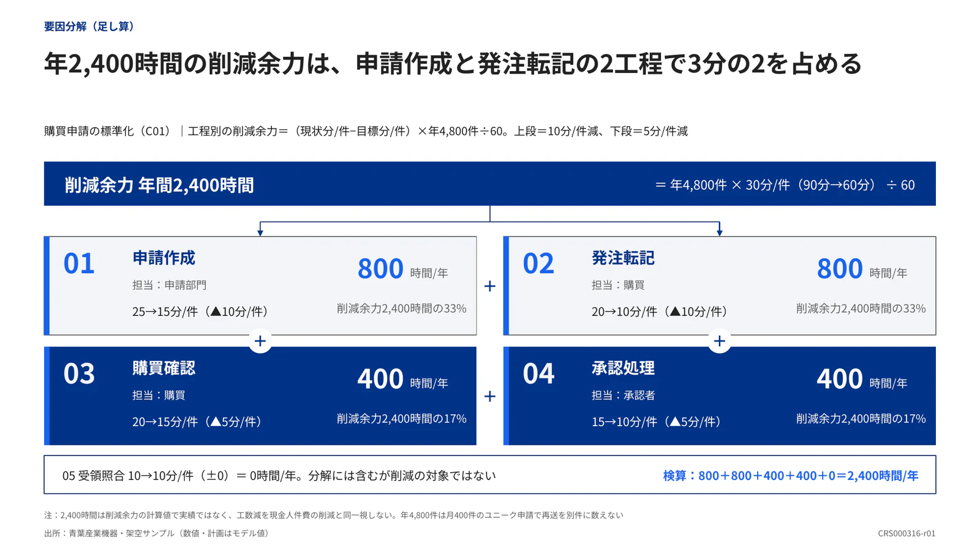Click 担当：申請部門 in card 01
Image resolution: width=980 pixels, height=551 pixels.
pos(169,285)
